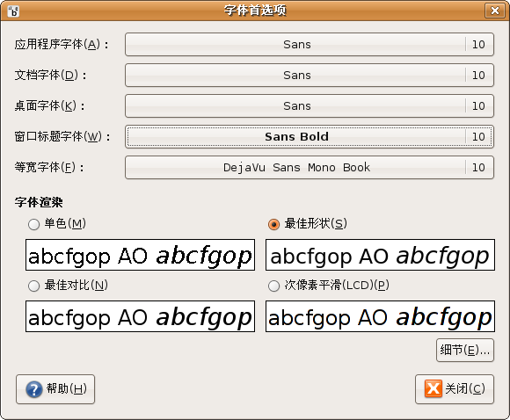Select the 最佳对比(N) radio button

coord(33,286)
